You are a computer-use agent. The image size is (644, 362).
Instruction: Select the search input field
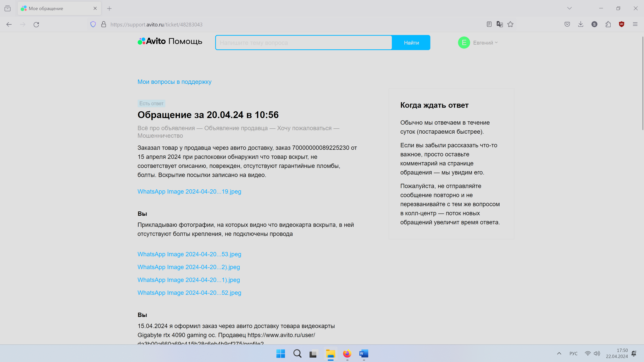point(304,42)
